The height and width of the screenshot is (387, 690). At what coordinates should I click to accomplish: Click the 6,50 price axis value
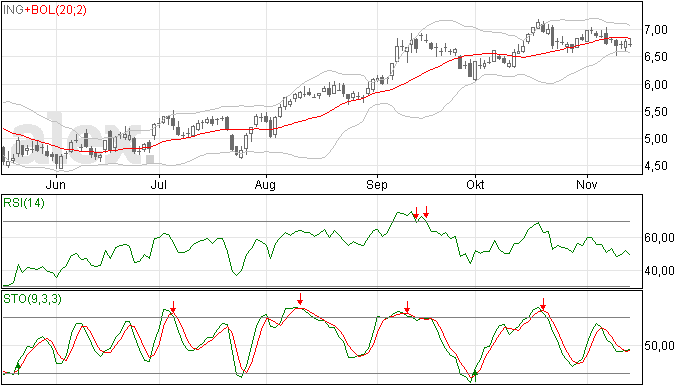656,57
